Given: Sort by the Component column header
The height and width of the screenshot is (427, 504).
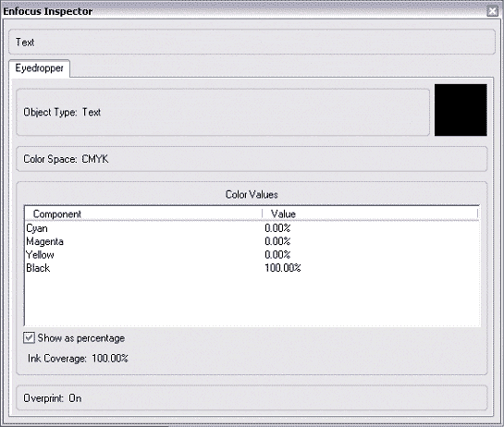Looking at the screenshot, I should (143, 214).
